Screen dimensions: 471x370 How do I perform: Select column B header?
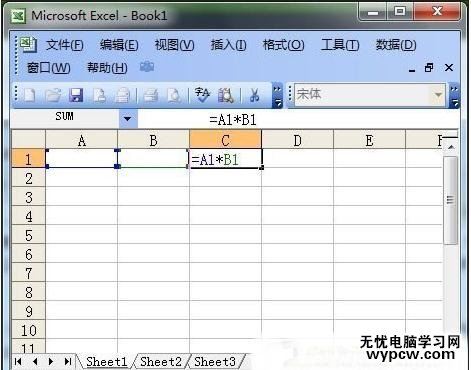pyautogui.click(x=153, y=140)
